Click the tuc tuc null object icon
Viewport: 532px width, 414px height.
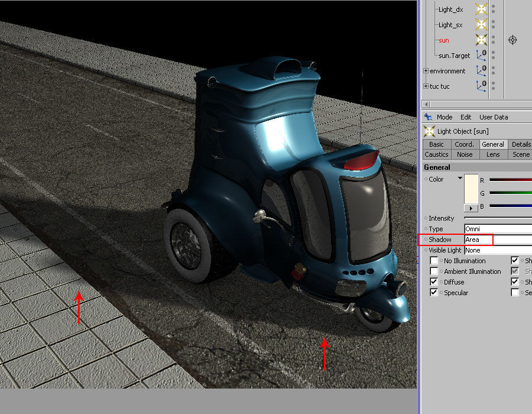(481, 86)
